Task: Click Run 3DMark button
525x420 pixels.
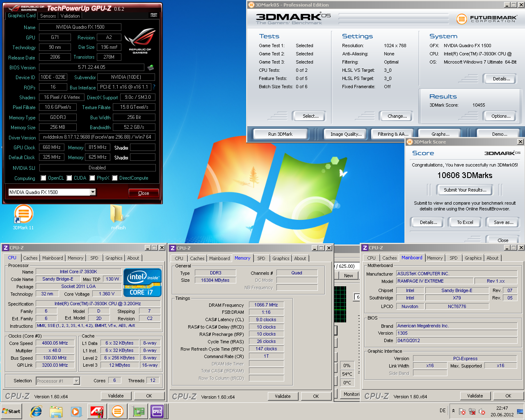Action: pyautogui.click(x=281, y=134)
